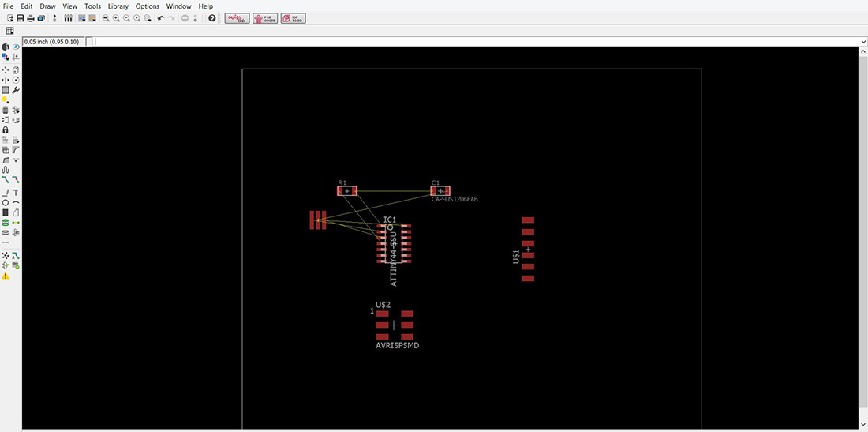Select the Circle tool
The height and width of the screenshot is (432, 868).
6,203
